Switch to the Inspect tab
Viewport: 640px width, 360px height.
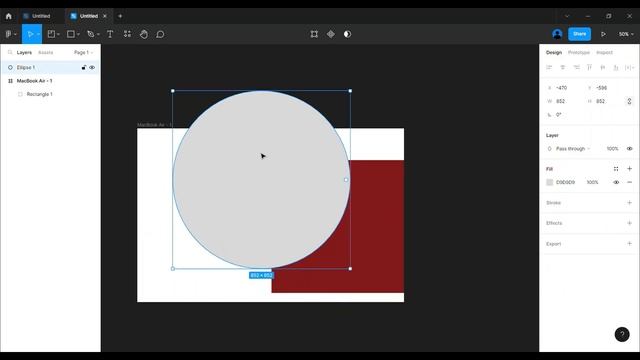pyautogui.click(x=604, y=52)
